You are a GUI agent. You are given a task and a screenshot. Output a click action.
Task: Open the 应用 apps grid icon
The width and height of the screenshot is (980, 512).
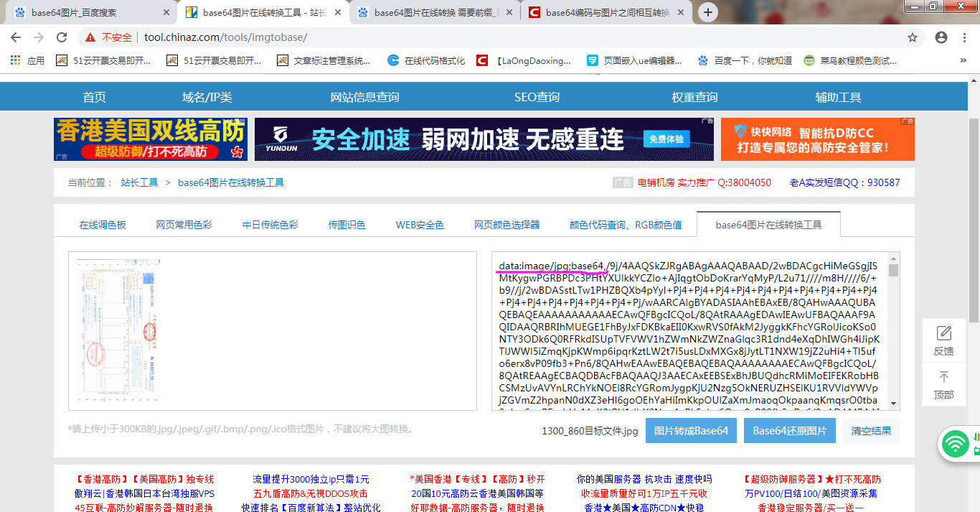pos(14,60)
